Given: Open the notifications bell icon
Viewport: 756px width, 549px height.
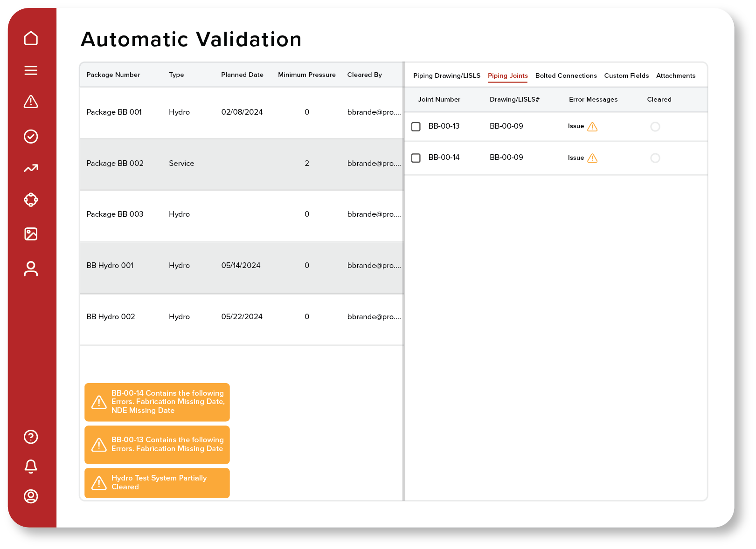Looking at the screenshot, I should pyautogui.click(x=31, y=467).
